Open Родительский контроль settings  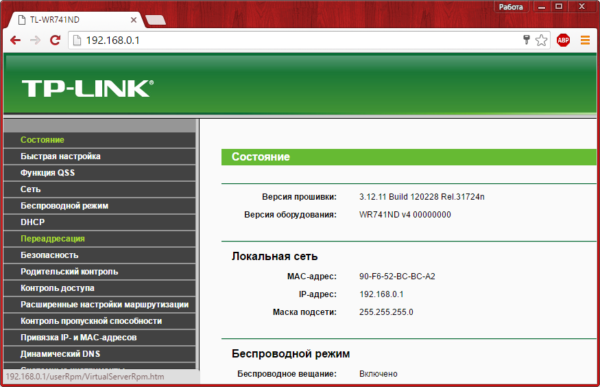99,271
